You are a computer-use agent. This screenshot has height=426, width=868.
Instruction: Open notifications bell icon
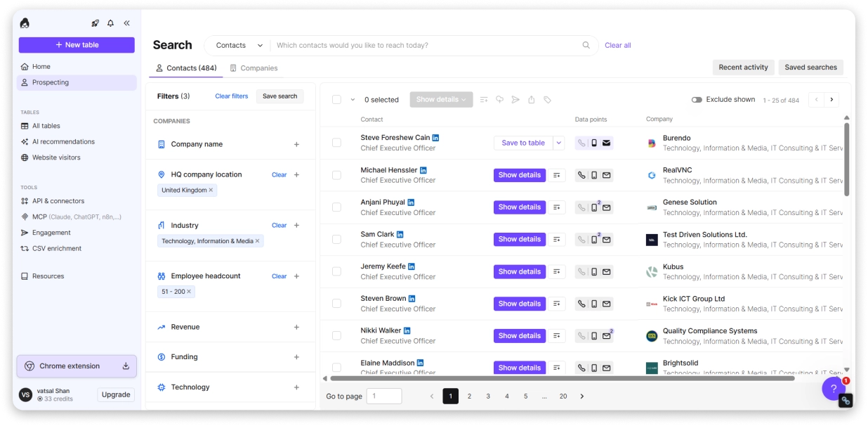[x=110, y=23]
